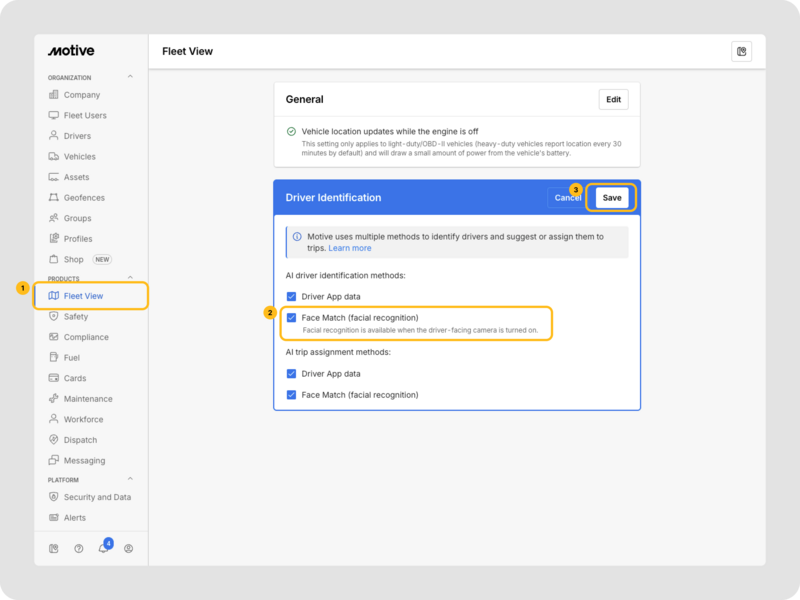Open Compliance from the sidebar menu
Image resolution: width=800 pixels, height=600 pixels.
coord(86,337)
